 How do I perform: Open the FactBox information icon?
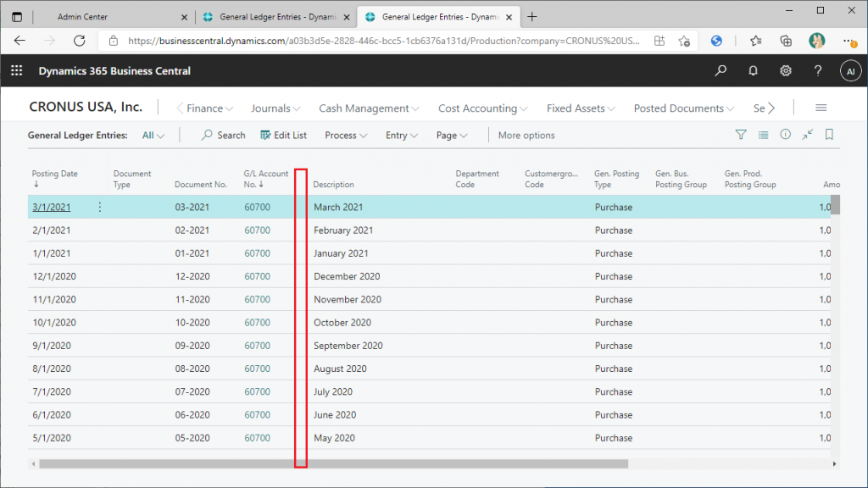[786, 135]
